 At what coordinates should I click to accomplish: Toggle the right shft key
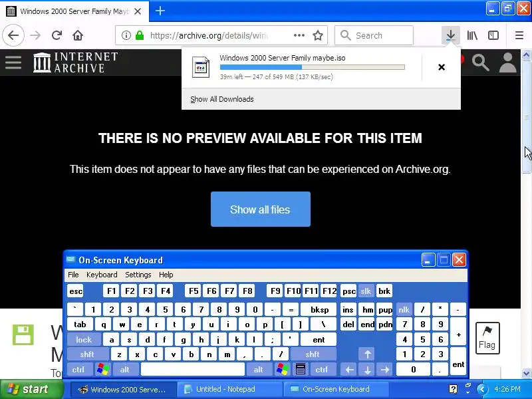coord(313,354)
